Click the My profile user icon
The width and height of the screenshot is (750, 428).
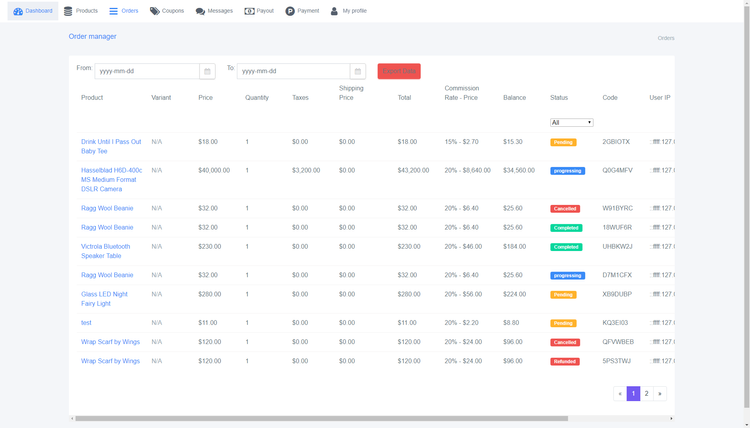coord(334,11)
